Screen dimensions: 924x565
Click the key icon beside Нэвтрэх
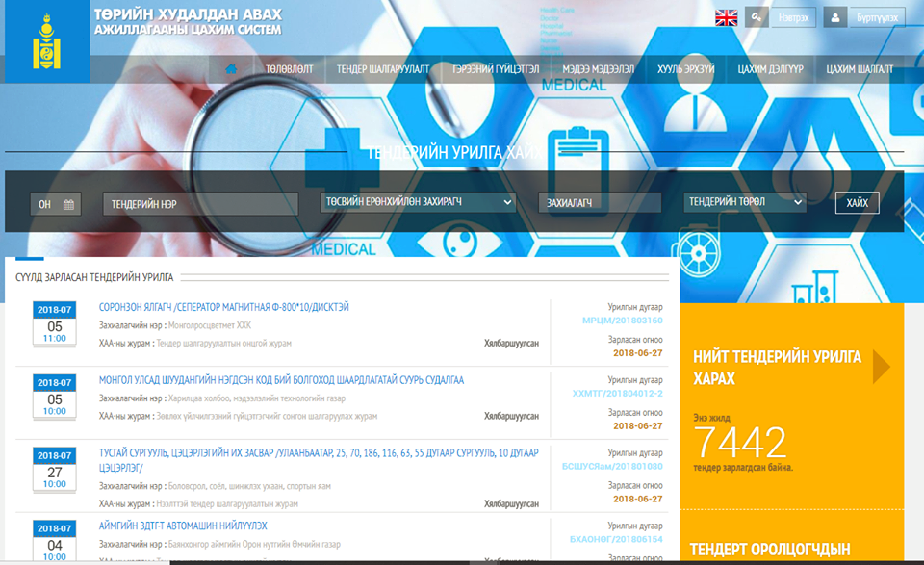[757, 17]
